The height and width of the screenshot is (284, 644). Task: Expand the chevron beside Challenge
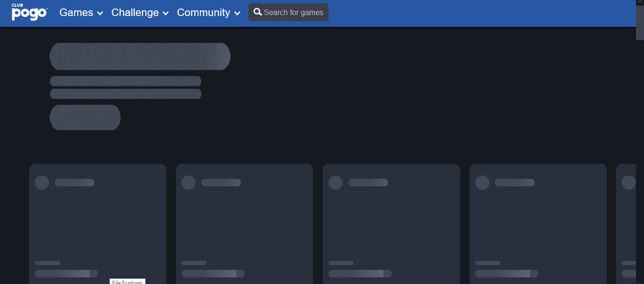[x=165, y=14]
